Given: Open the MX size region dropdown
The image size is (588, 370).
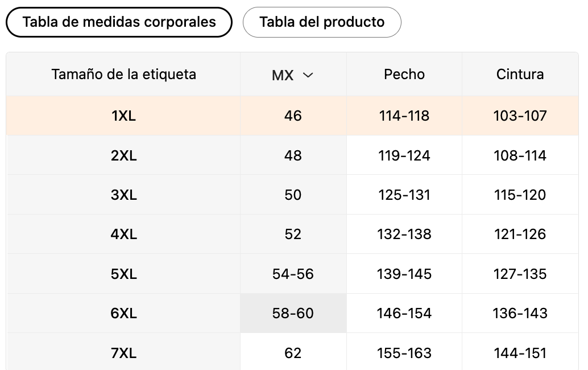Looking at the screenshot, I should 293,75.
